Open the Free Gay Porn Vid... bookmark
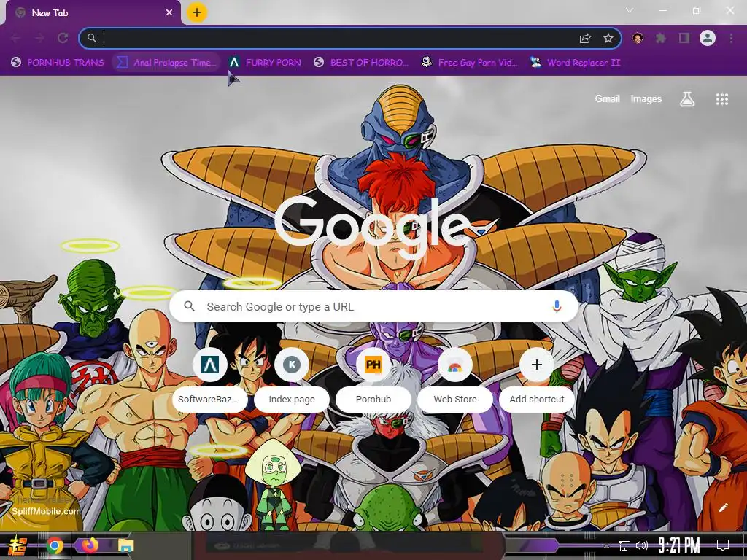The height and width of the screenshot is (560, 747). pos(470,63)
